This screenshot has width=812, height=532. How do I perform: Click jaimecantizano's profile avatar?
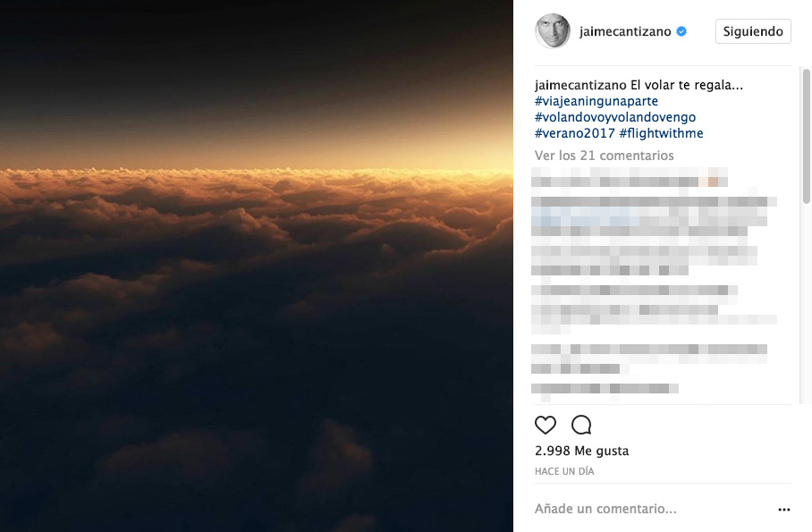(552, 31)
